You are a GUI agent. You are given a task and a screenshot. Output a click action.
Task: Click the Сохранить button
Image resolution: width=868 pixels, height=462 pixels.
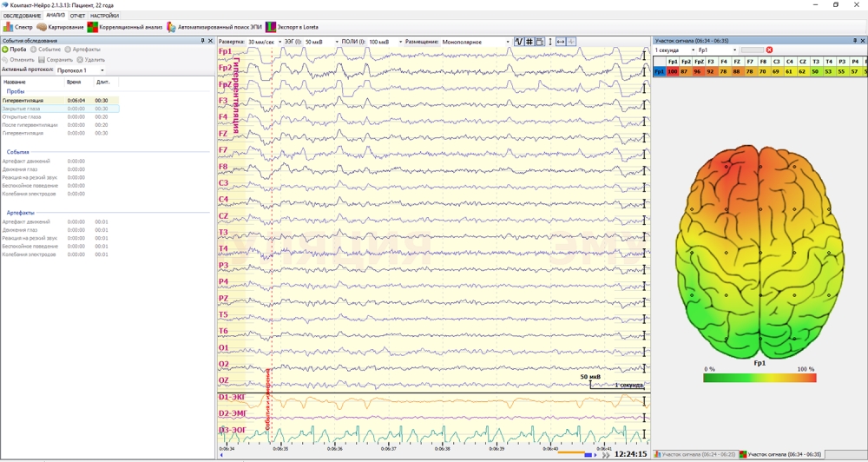pos(55,60)
